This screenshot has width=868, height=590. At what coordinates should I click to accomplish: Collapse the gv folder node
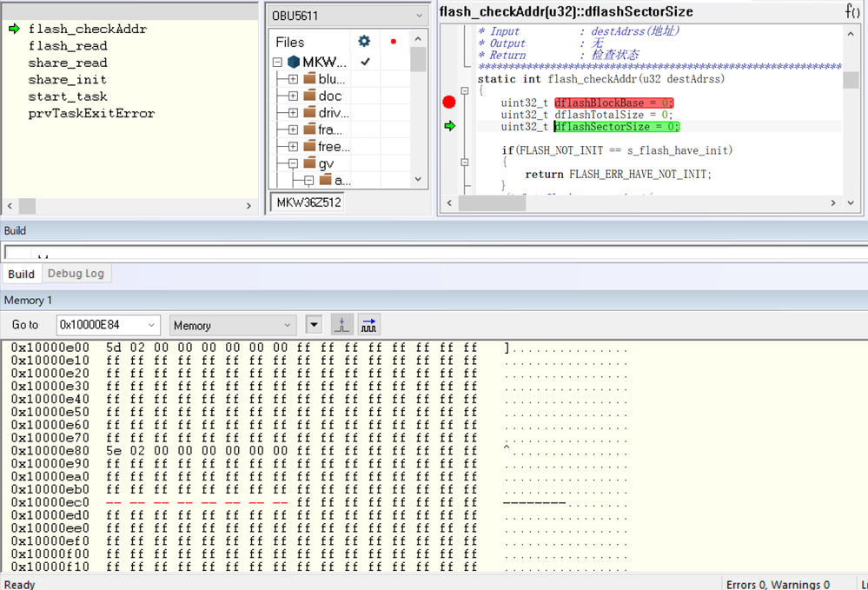294,163
